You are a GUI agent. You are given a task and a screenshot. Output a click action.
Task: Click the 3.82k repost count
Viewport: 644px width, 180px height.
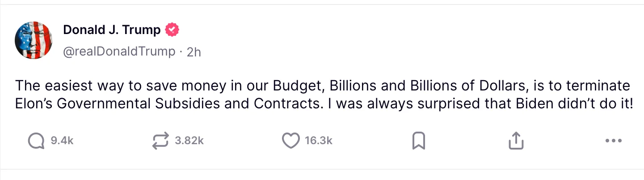click(x=189, y=141)
